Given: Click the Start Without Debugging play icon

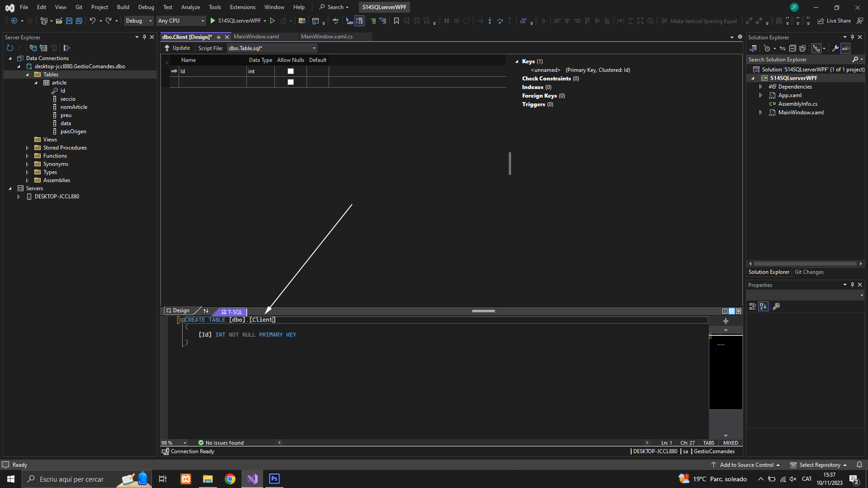Looking at the screenshot, I should click(272, 21).
